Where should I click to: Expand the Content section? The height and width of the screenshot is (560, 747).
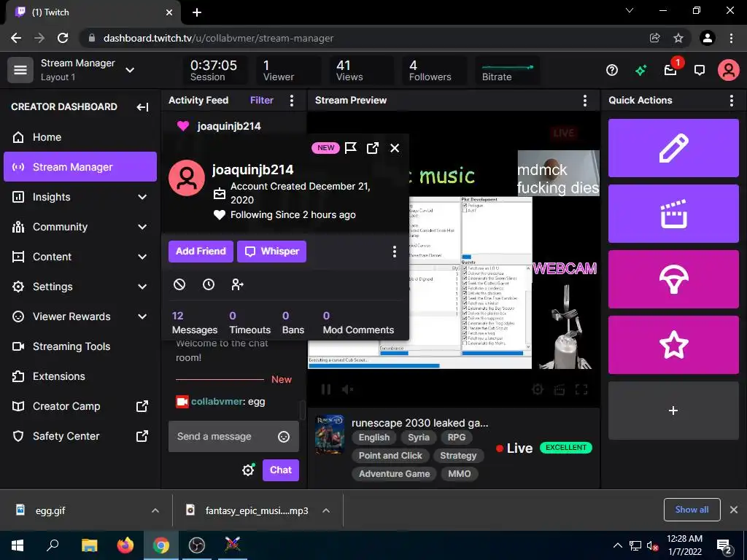[x=142, y=257]
